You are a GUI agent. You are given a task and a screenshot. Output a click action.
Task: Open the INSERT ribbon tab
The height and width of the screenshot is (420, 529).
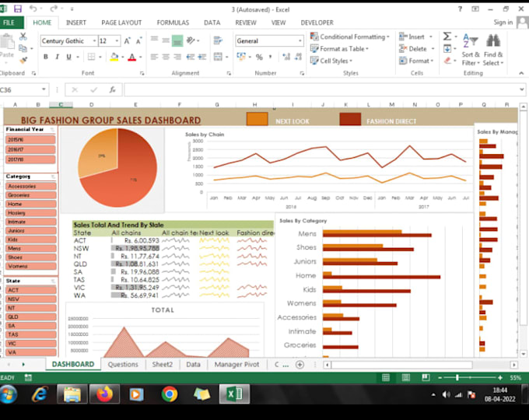pos(76,23)
